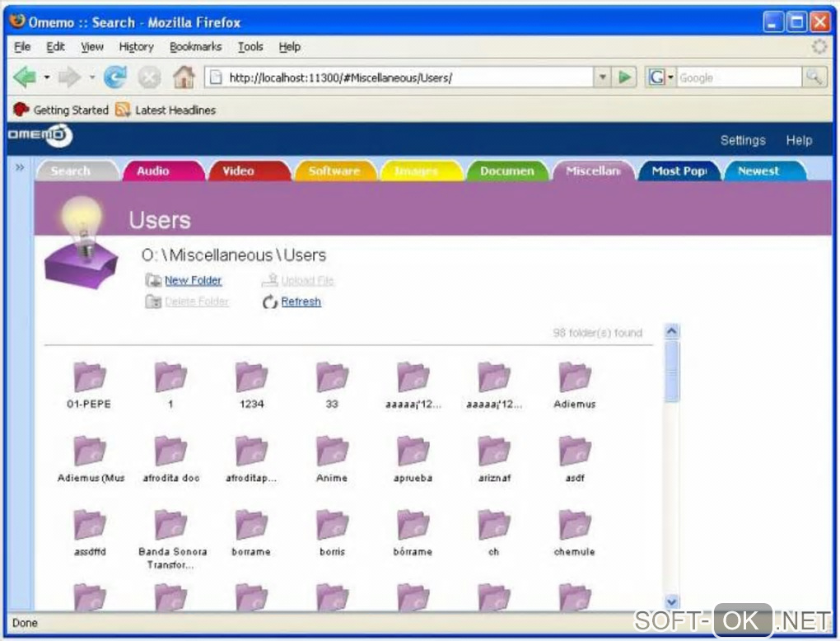Open the ariznaf folder
The image size is (840, 641).
pyautogui.click(x=494, y=459)
